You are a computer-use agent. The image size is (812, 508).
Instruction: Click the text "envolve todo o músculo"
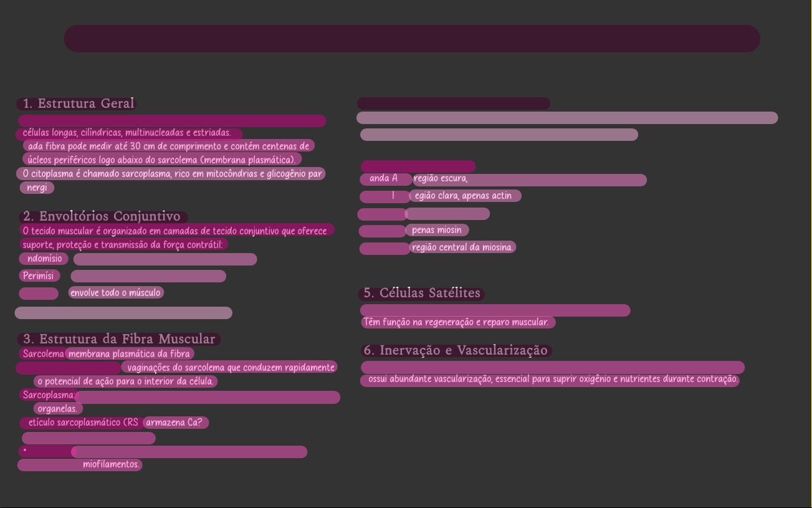[116, 292]
